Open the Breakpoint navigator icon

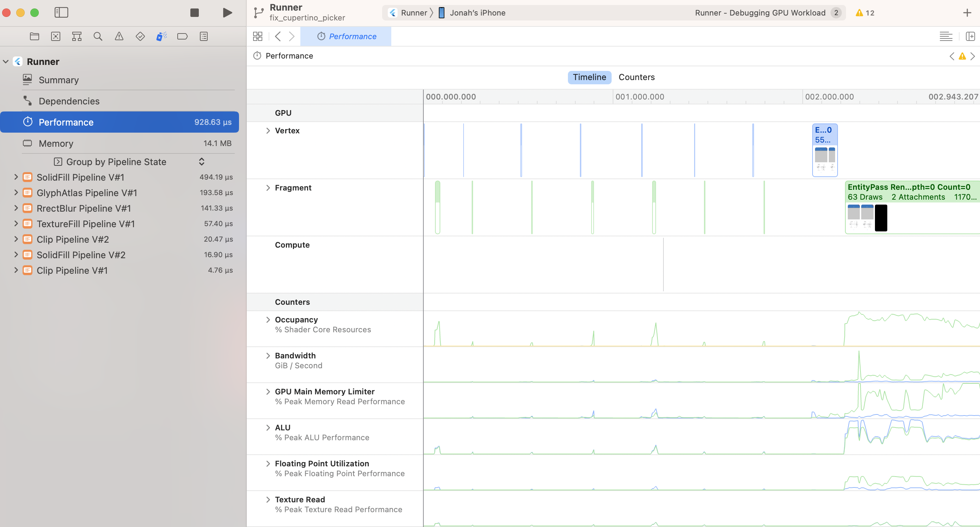182,37
